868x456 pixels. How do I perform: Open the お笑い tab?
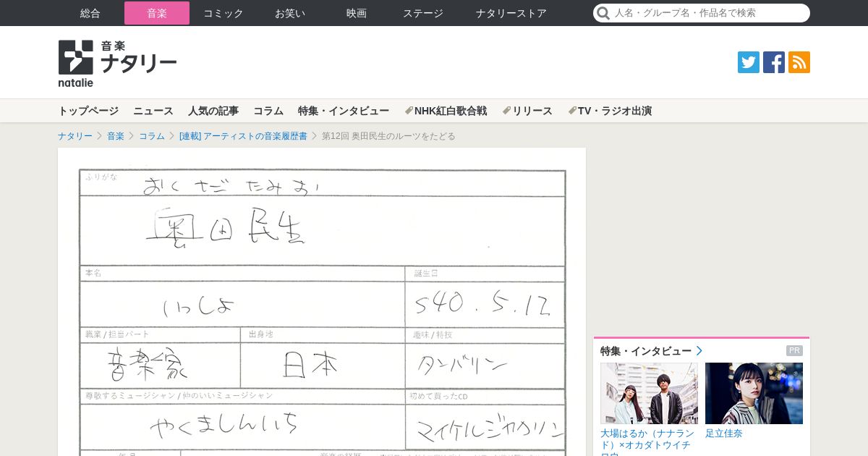tap(290, 13)
